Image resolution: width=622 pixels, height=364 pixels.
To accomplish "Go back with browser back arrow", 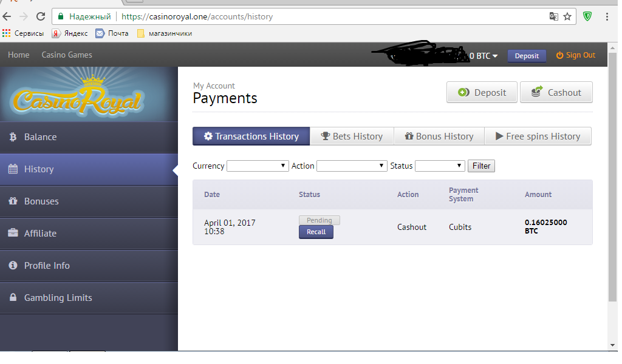I will [7, 16].
